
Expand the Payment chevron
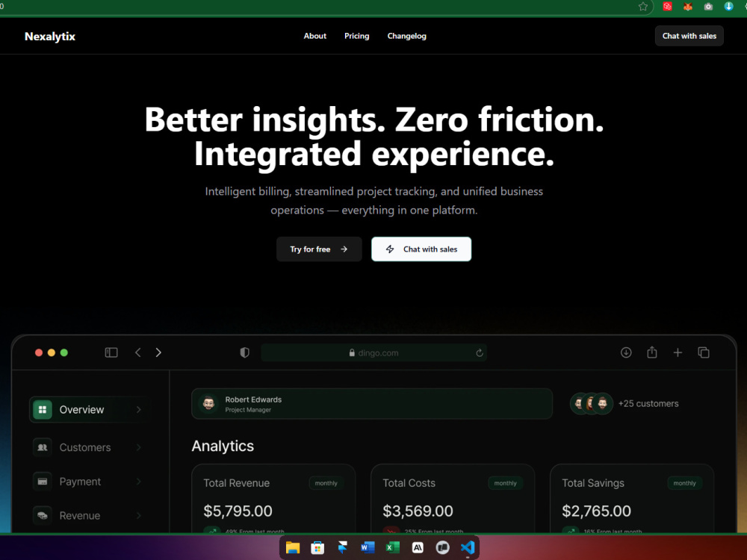click(x=139, y=482)
